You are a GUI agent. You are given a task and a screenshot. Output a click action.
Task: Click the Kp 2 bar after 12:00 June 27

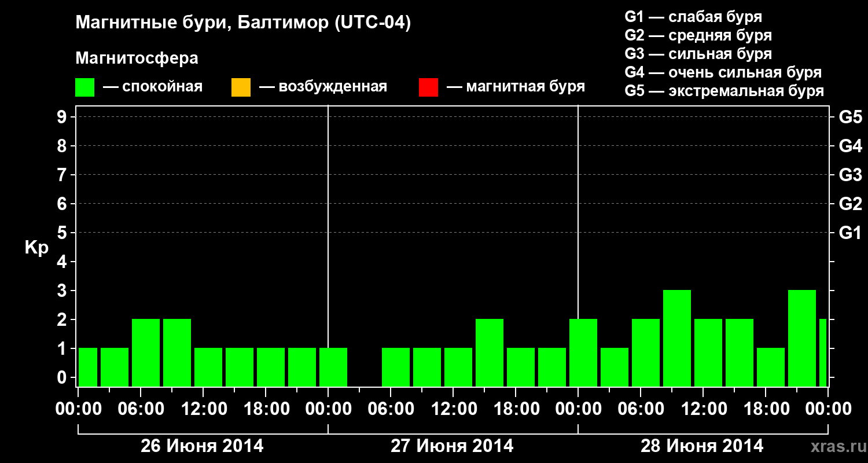click(x=490, y=352)
